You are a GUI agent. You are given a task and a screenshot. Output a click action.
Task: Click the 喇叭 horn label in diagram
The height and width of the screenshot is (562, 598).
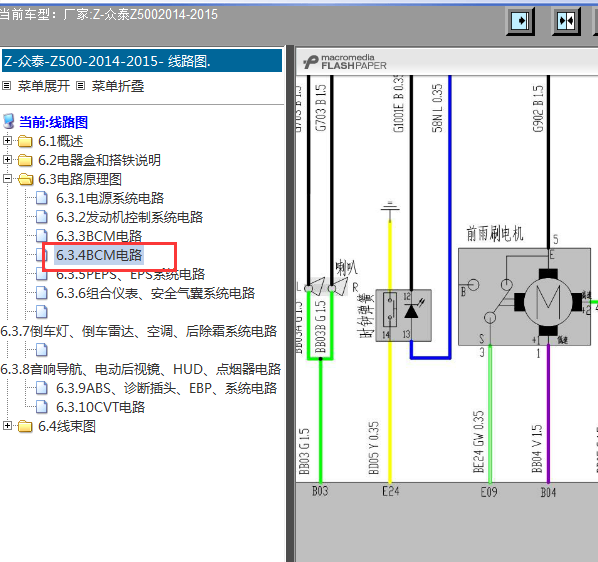346,268
